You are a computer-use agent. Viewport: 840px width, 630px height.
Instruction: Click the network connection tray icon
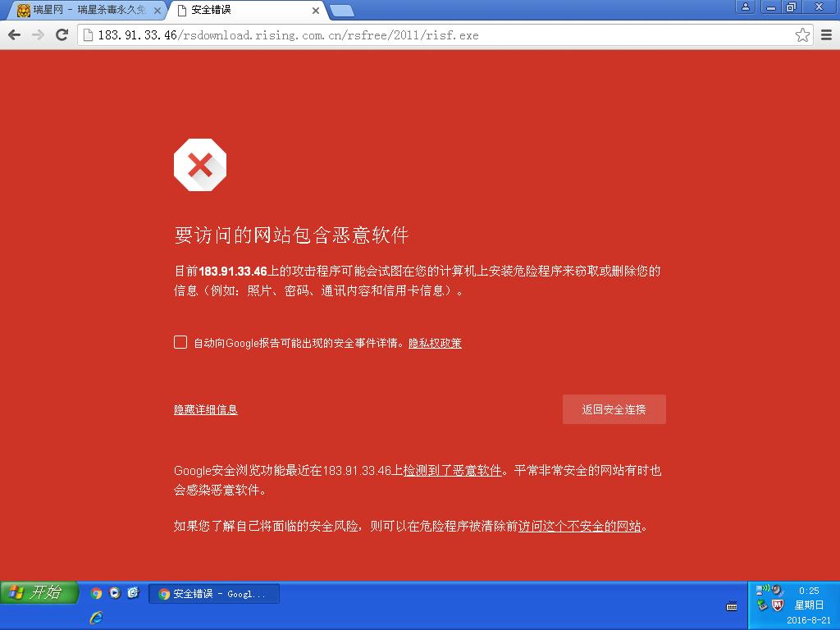click(x=762, y=589)
